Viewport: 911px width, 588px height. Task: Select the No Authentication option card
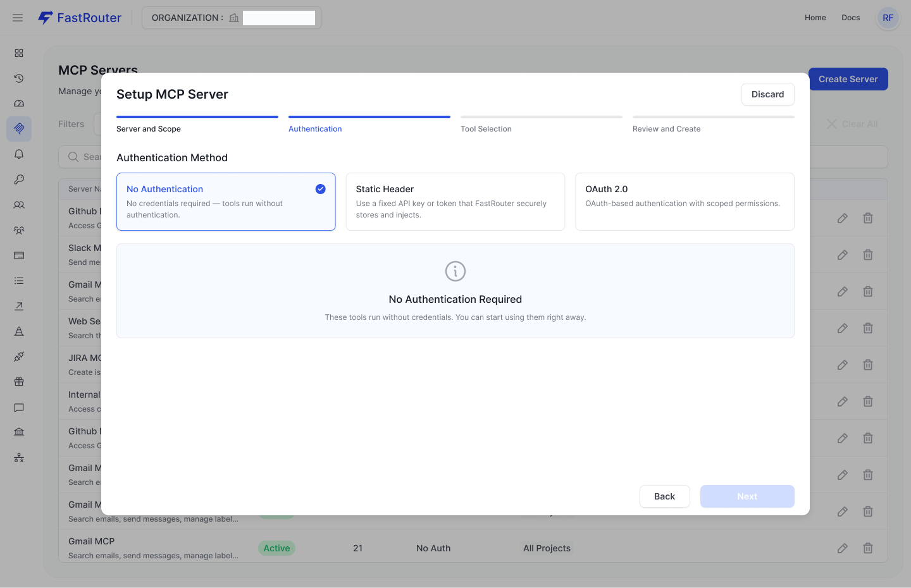(x=226, y=201)
